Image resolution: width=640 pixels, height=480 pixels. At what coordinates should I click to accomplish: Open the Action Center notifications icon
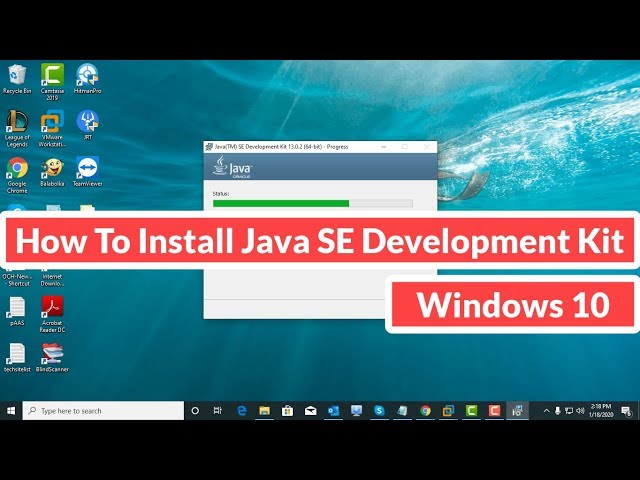[x=626, y=411]
